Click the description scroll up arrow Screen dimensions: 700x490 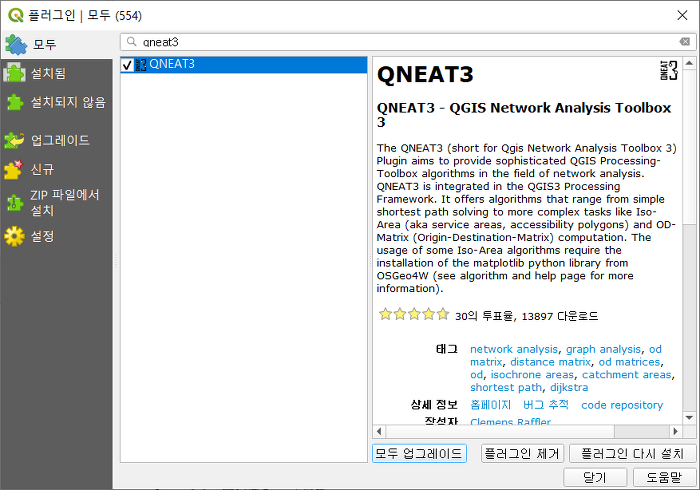689,63
